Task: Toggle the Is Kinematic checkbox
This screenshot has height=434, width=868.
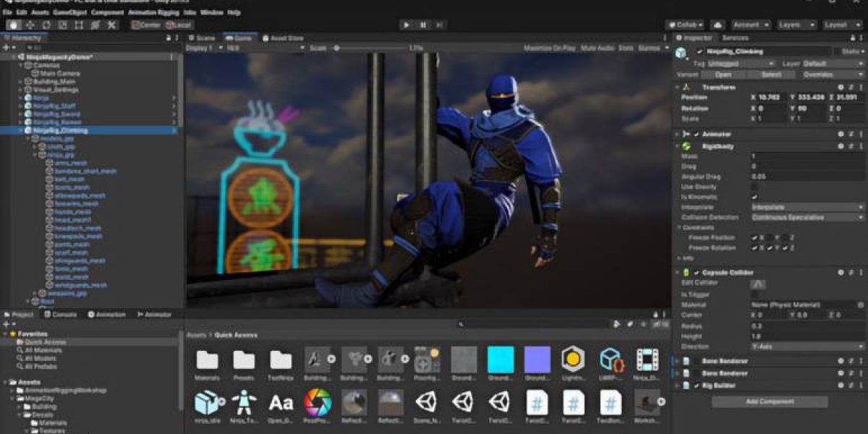Action: tap(755, 197)
